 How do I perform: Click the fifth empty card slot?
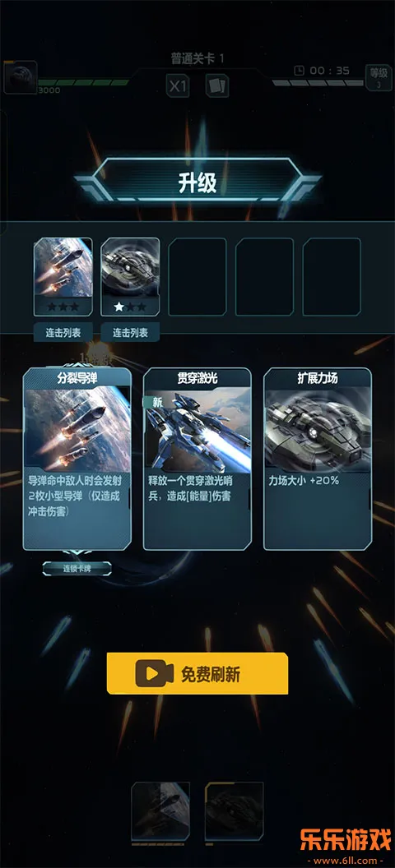click(x=332, y=277)
